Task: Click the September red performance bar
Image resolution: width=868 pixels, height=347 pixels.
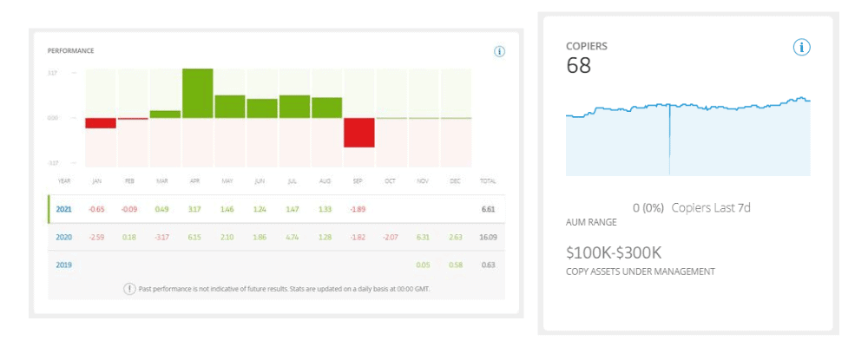Action: [x=358, y=132]
